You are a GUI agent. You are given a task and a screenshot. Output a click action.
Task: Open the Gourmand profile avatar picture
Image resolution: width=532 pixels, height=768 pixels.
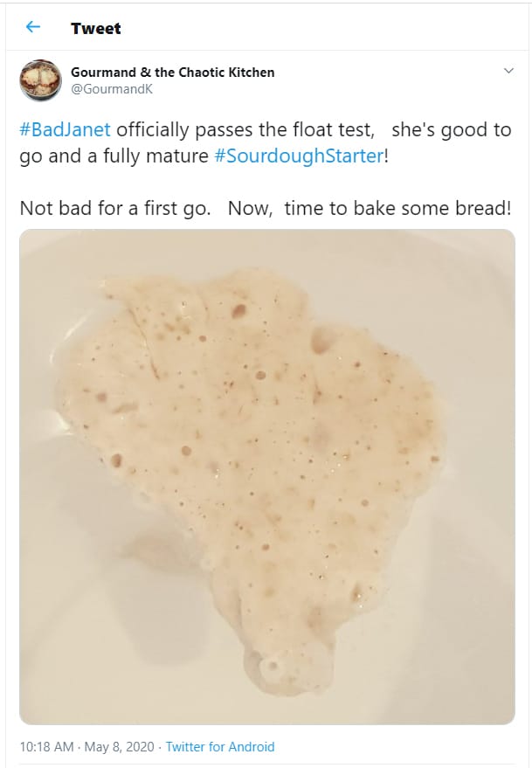(41, 80)
